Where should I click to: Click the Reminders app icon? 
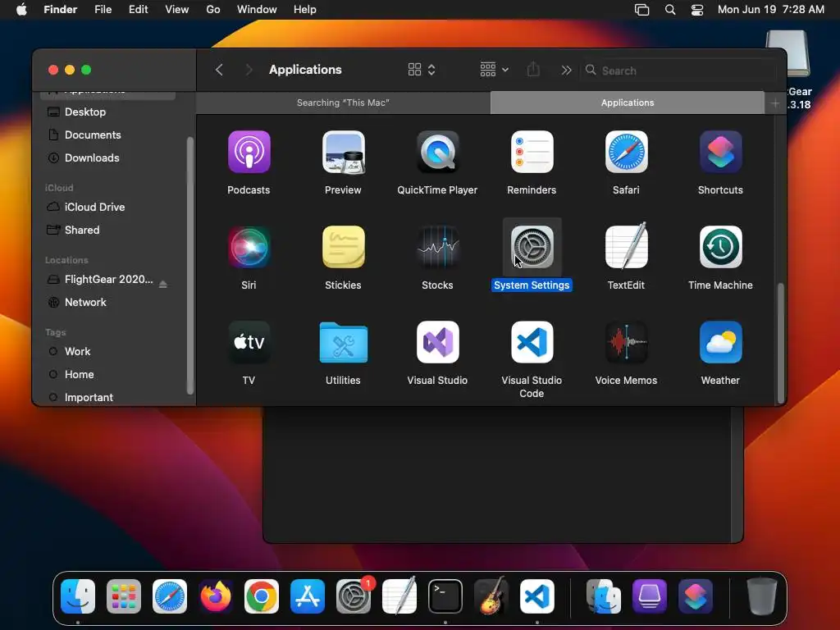(532, 152)
